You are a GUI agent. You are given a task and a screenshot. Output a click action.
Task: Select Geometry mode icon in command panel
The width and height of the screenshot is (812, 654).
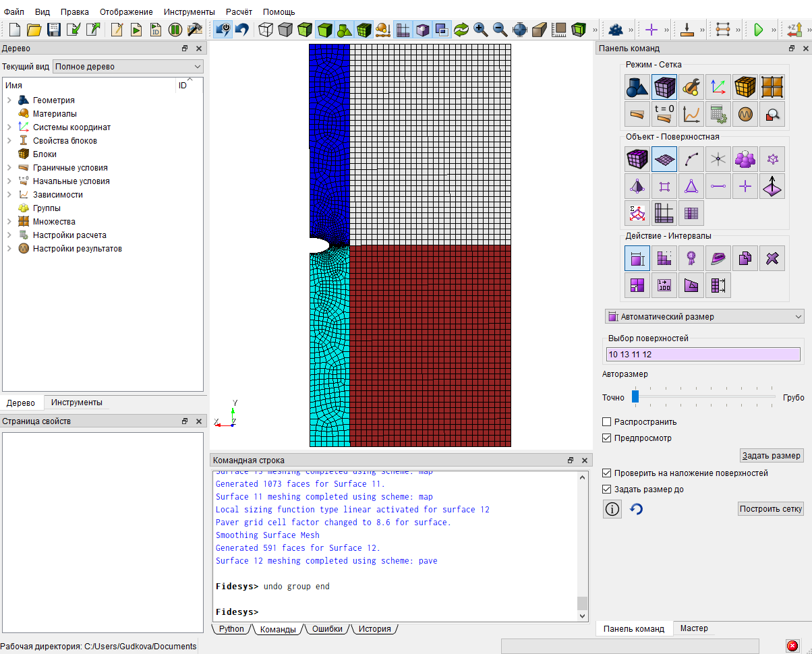click(637, 87)
